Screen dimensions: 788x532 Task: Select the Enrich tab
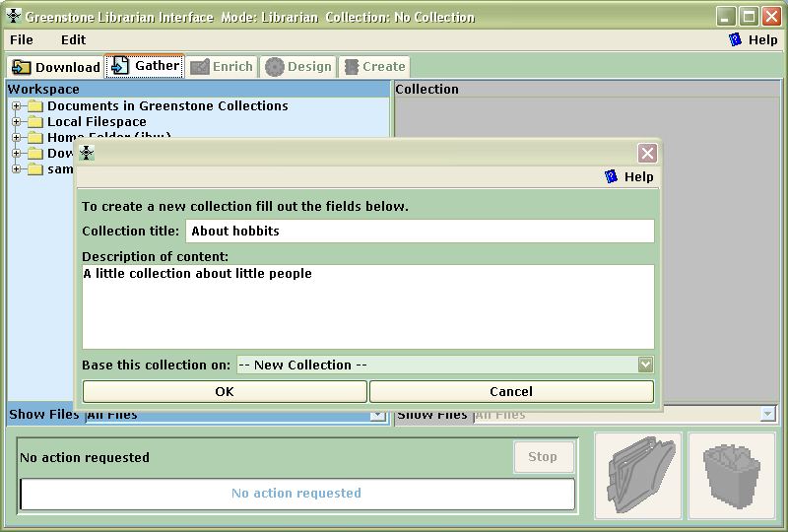pyautogui.click(x=223, y=67)
